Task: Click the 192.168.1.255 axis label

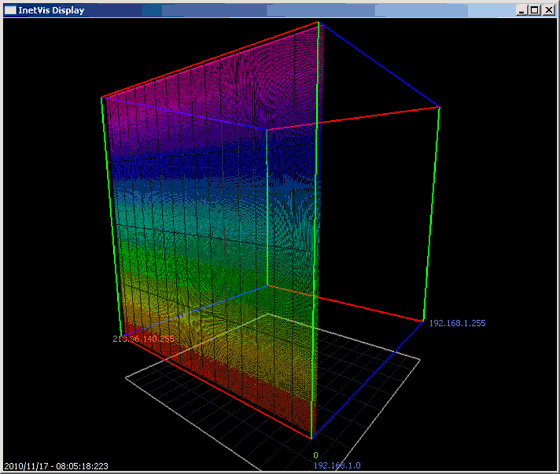Action: (457, 323)
